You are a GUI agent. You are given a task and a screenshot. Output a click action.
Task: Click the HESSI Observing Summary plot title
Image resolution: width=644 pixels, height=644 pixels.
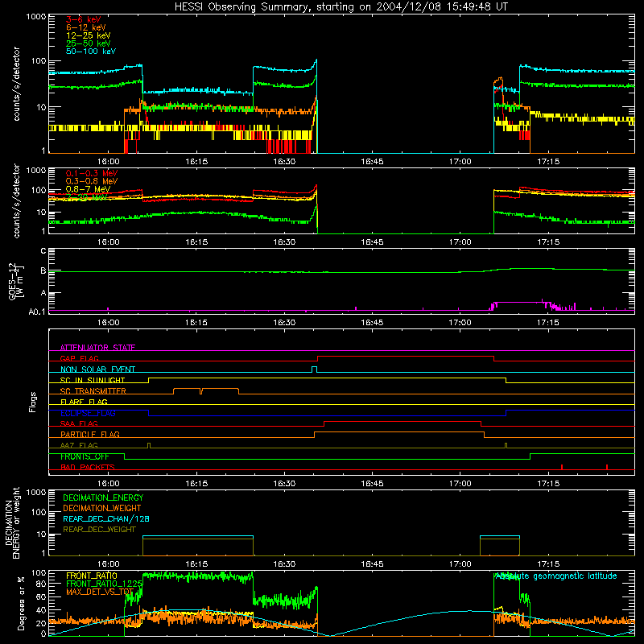pos(341,7)
